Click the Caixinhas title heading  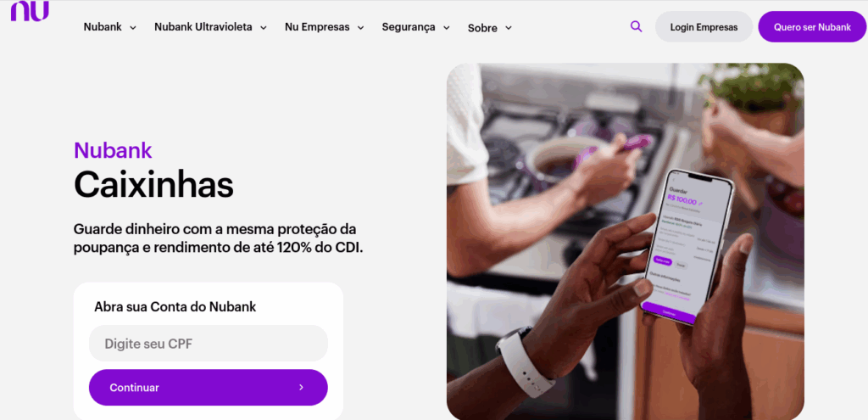coord(153,184)
